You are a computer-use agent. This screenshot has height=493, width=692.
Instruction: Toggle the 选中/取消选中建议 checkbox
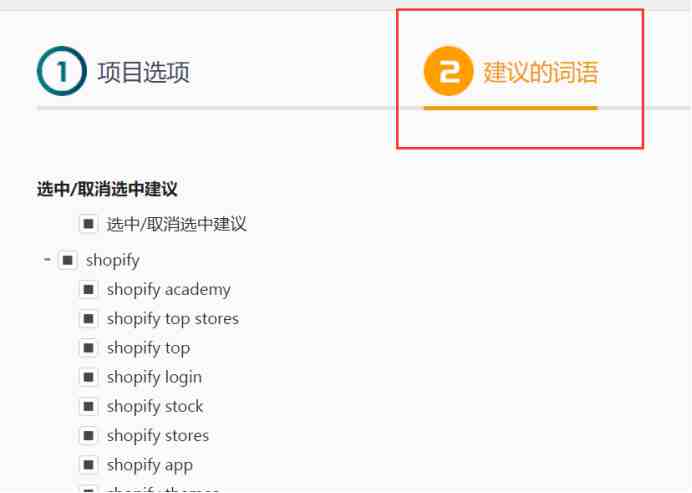[x=89, y=224]
